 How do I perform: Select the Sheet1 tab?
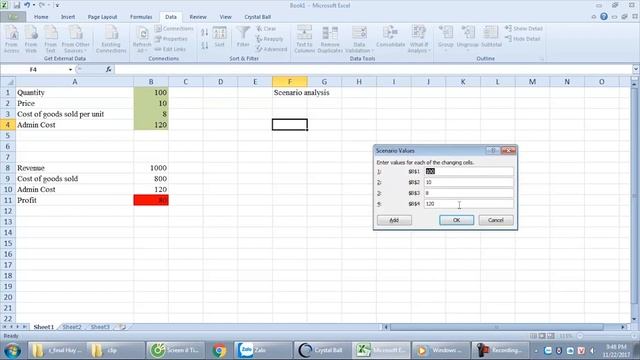pos(43,327)
